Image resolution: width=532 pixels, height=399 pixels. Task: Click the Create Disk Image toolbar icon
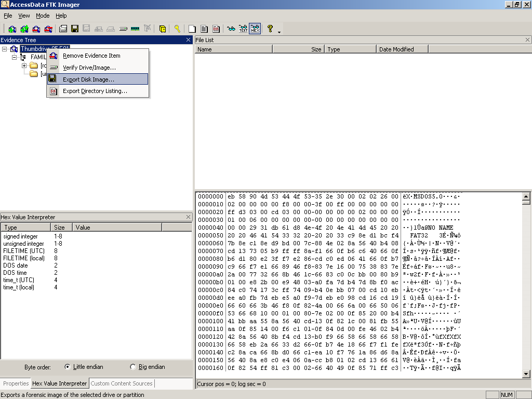tap(63, 29)
